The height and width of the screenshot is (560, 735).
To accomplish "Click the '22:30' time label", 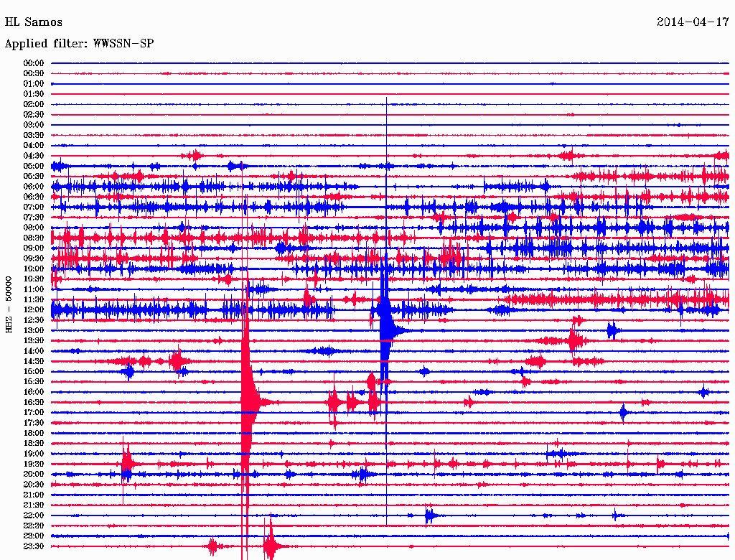I will 34,526.
